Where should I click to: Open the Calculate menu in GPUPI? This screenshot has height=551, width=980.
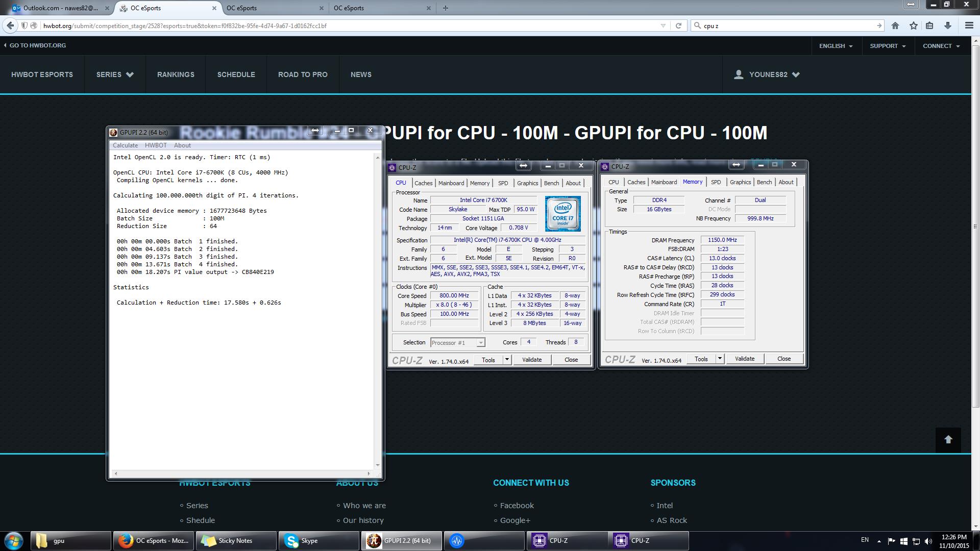(x=125, y=145)
